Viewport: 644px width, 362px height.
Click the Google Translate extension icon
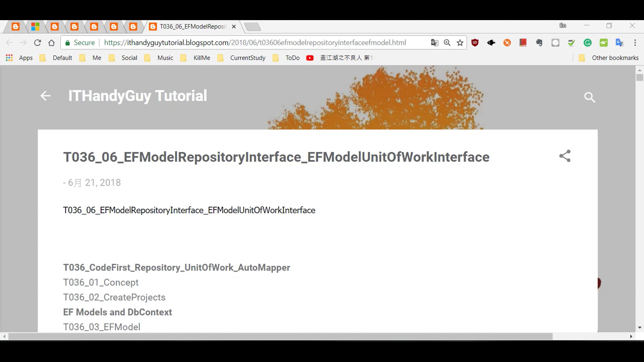[620, 43]
